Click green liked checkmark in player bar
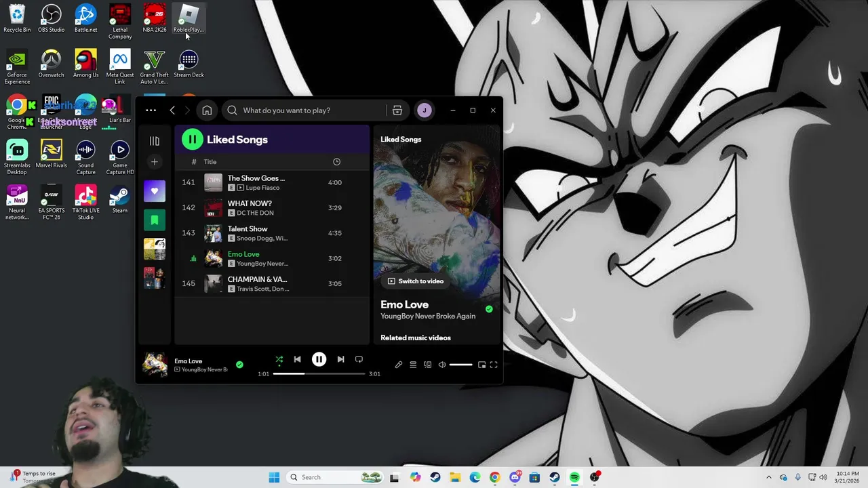Viewport: 868px width, 488px height. point(239,365)
